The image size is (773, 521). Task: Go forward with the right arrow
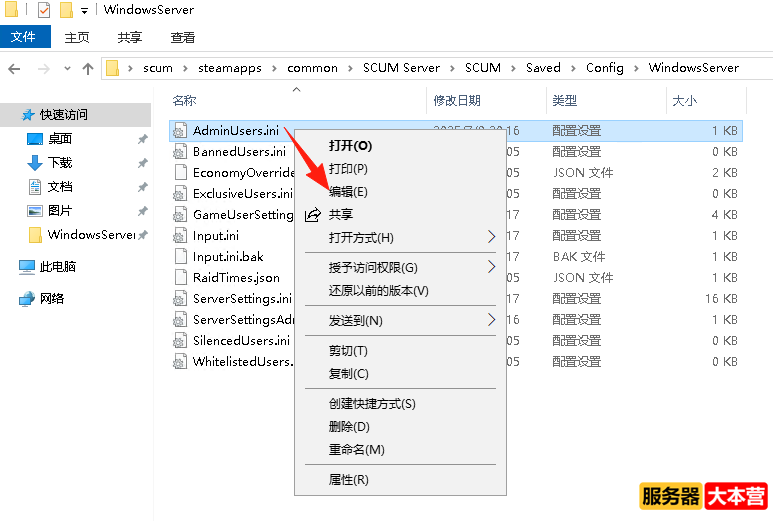(x=43, y=69)
